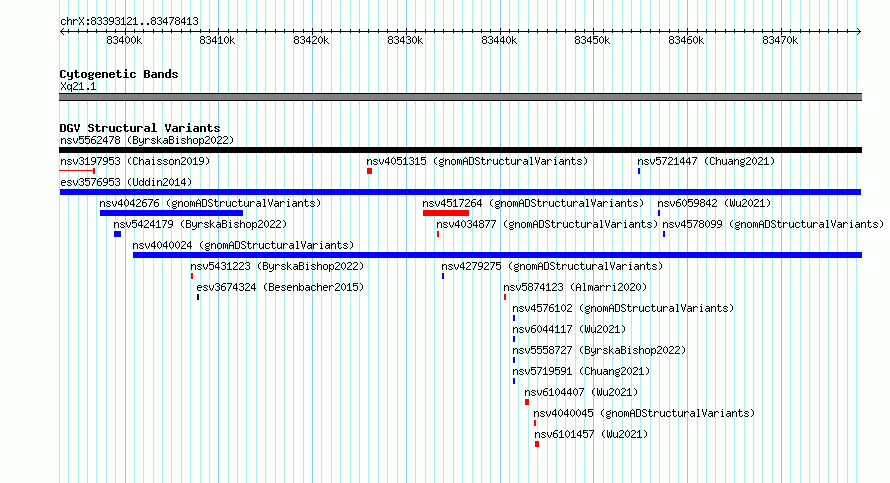Click the red nsv6104407 variant marker
The image size is (890, 483).
click(x=527, y=402)
